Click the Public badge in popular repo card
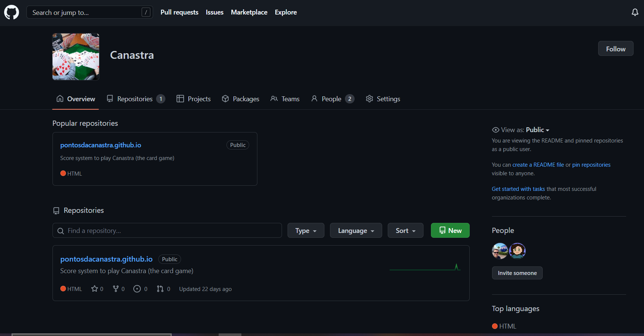Viewport: 644px width, 336px height. (x=238, y=145)
